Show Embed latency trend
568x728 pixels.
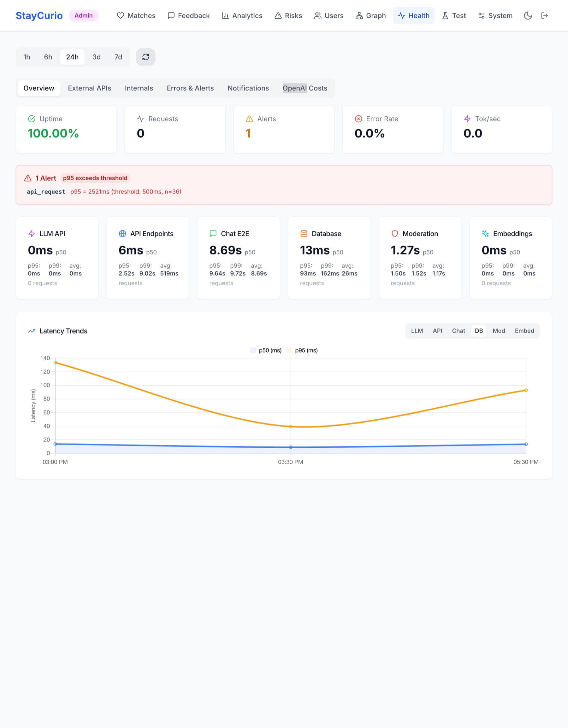point(525,331)
